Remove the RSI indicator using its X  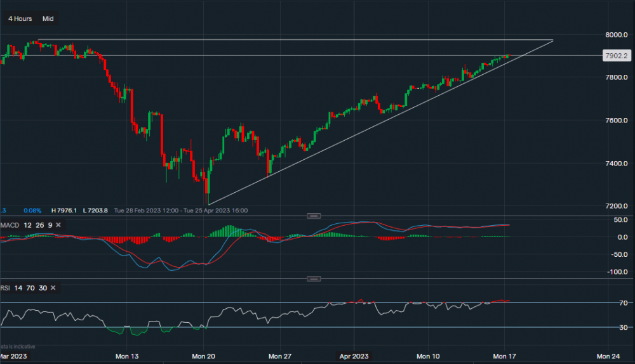[53, 288]
